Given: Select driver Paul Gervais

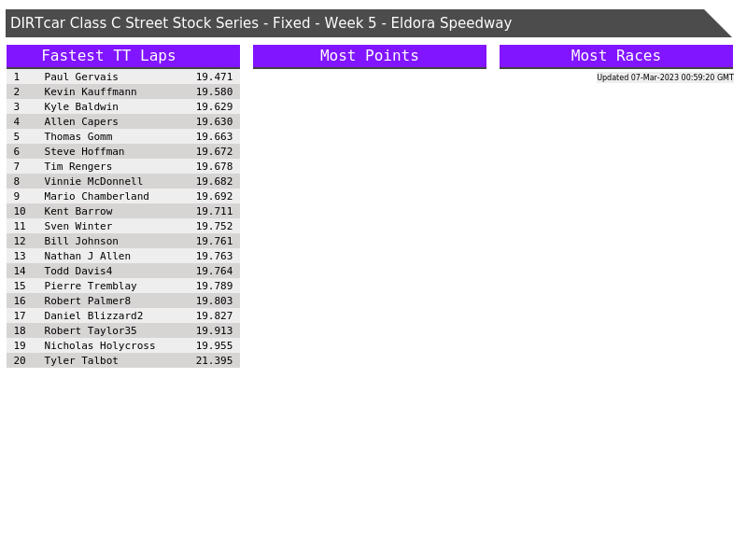Looking at the screenshot, I should click(81, 77).
